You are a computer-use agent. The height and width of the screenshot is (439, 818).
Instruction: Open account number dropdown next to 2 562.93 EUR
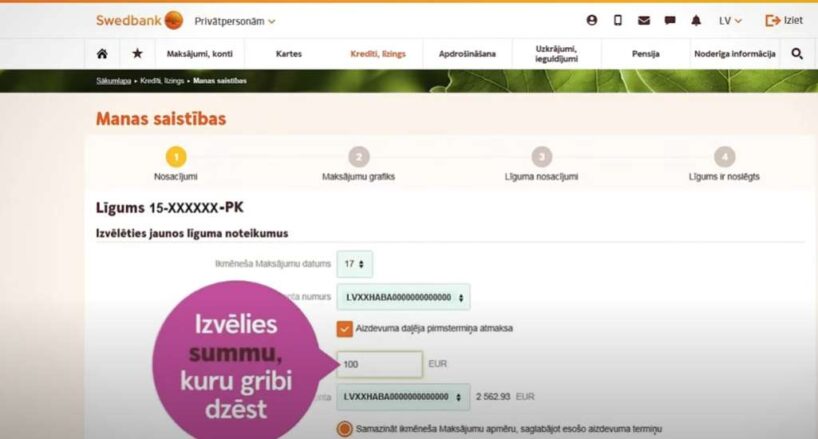pyautogui.click(x=403, y=397)
